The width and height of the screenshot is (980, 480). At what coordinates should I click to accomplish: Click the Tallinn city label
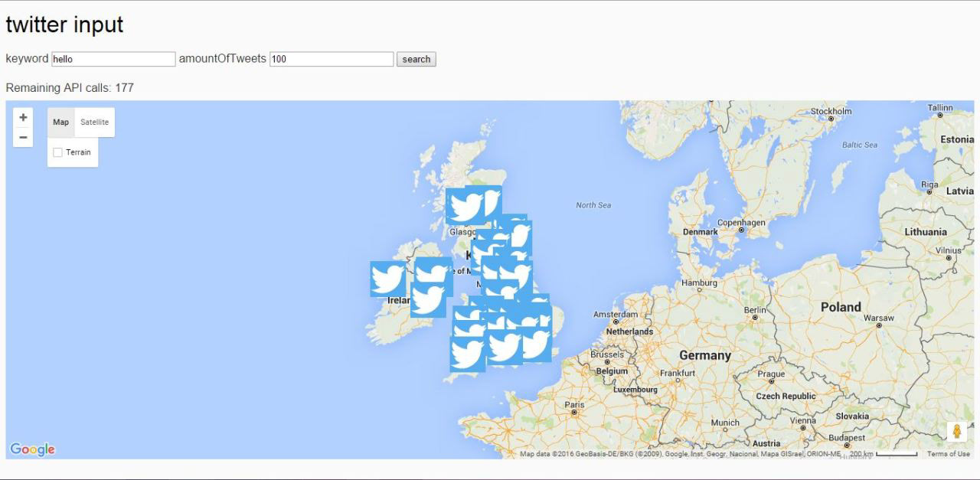(x=940, y=108)
